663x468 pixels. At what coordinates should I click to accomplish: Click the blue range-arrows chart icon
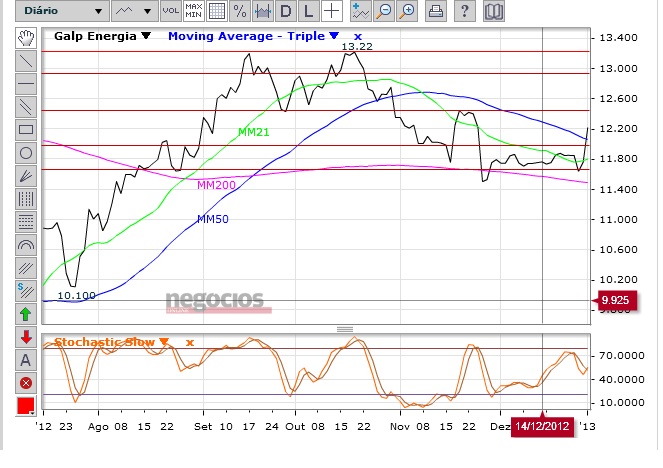click(263, 11)
